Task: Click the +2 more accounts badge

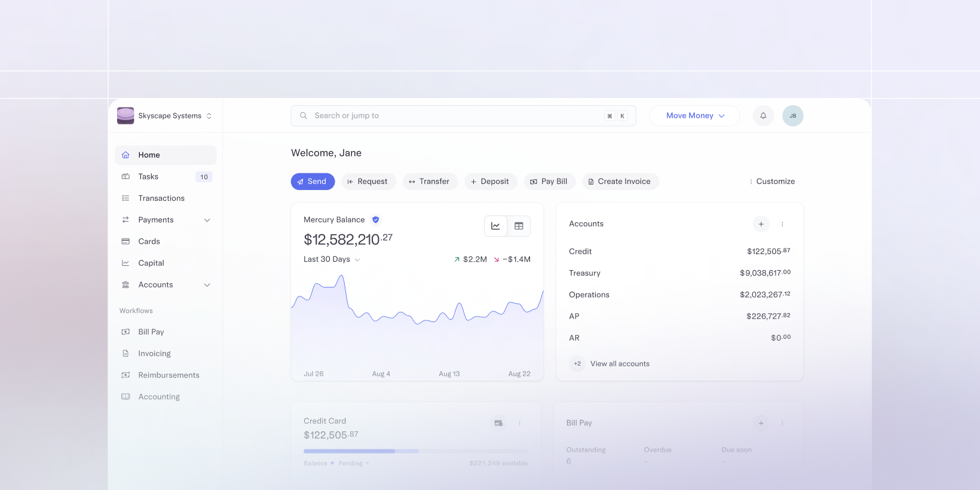Action: click(x=577, y=364)
